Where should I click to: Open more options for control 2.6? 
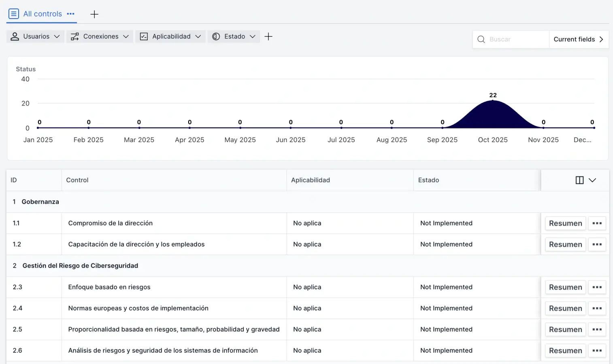click(x=597, y=351)
